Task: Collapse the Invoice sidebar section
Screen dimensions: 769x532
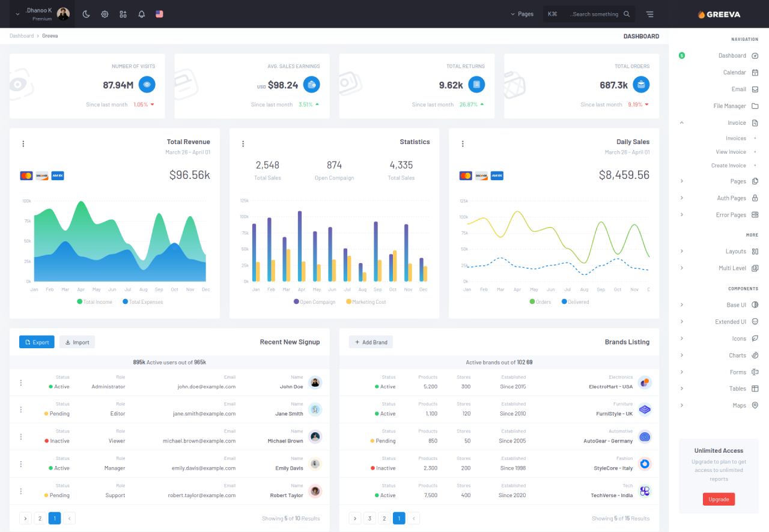Action: 719,122
